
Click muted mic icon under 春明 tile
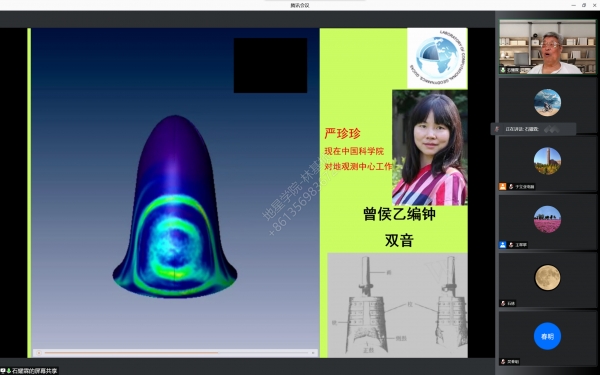coord(503,362)
